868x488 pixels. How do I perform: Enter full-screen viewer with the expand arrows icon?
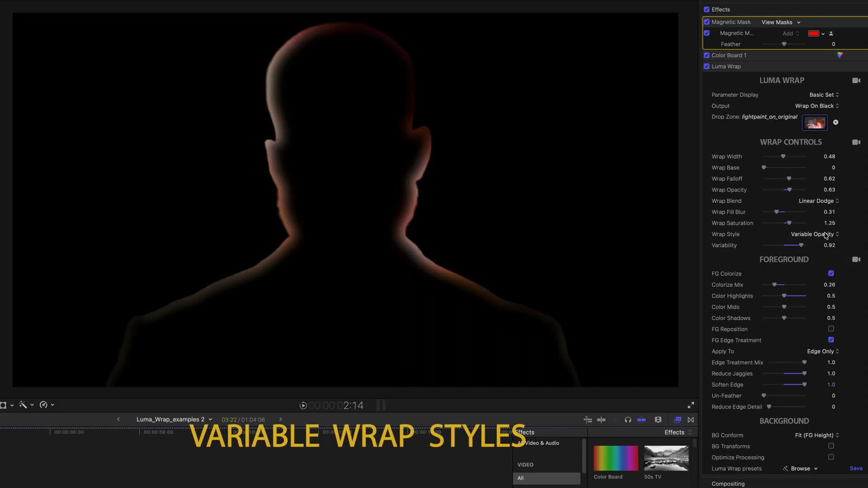point(691,405)
